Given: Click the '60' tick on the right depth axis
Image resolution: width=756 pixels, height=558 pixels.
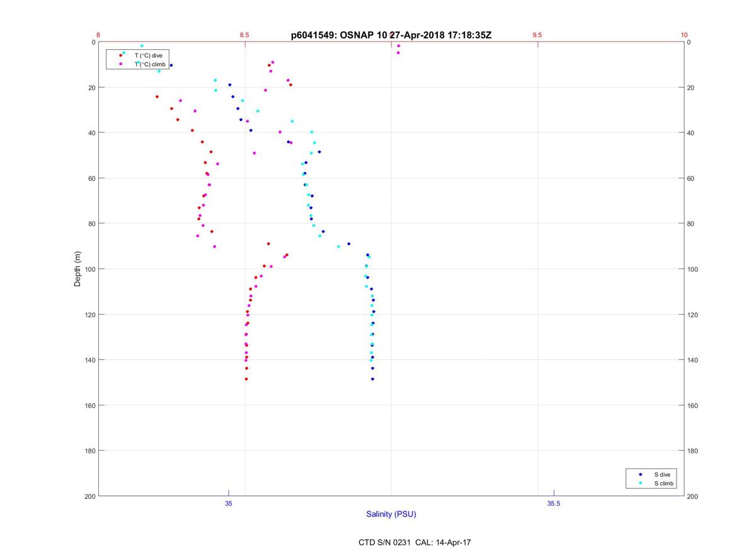Looking at the screenshot, I should (x=691, y=178).
